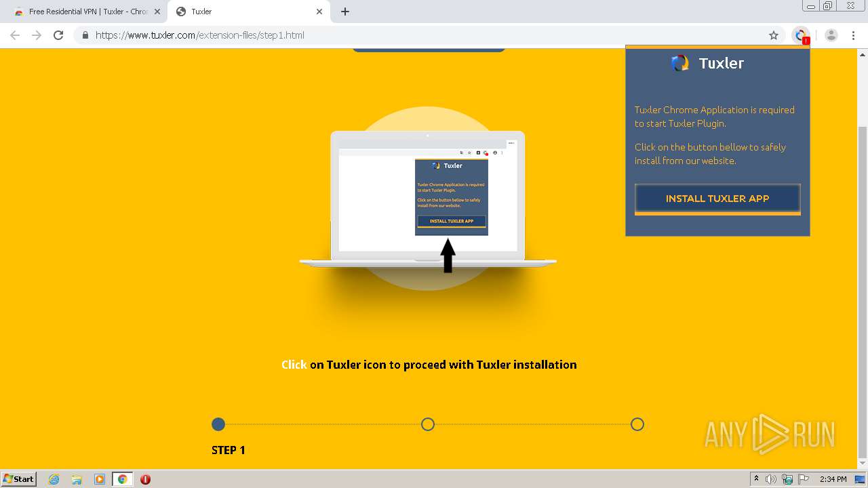Select Chrome in the taskbar
Screen dimensions: 868x488
click(x=123, y=479)
